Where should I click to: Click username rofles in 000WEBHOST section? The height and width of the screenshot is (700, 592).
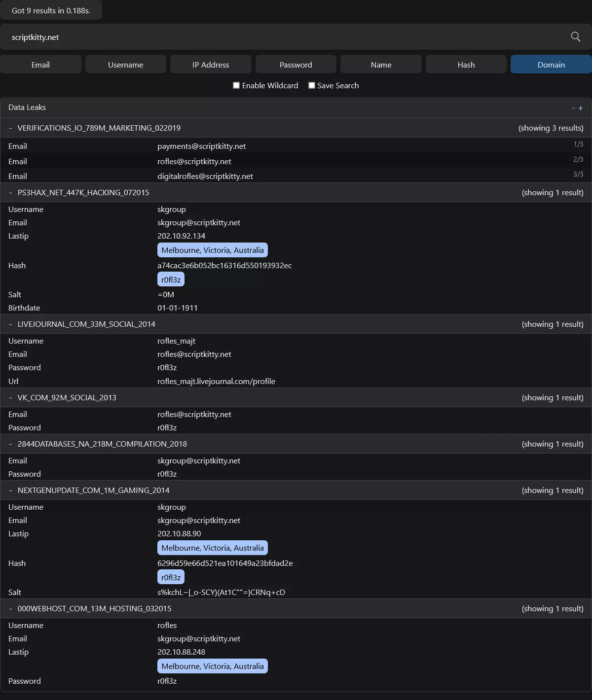click(x=167, y=625)
